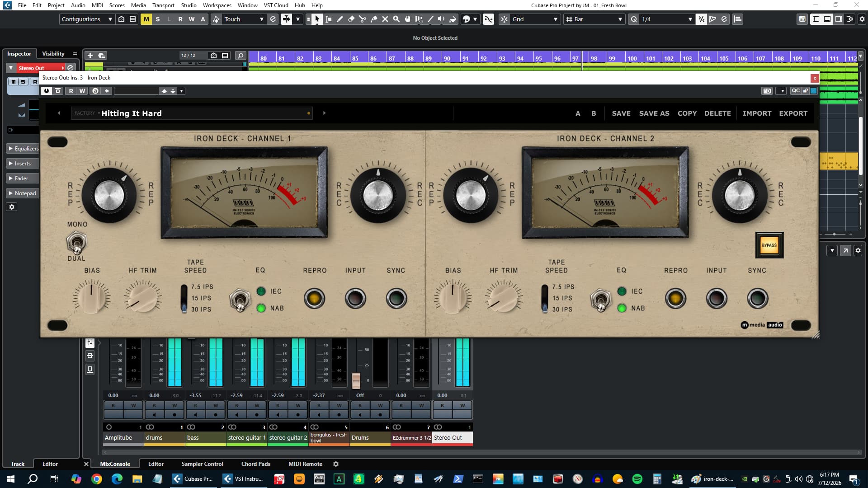Click bar 100 on the timeline ruler
The image size is (868, 488).
coord(632,58)
